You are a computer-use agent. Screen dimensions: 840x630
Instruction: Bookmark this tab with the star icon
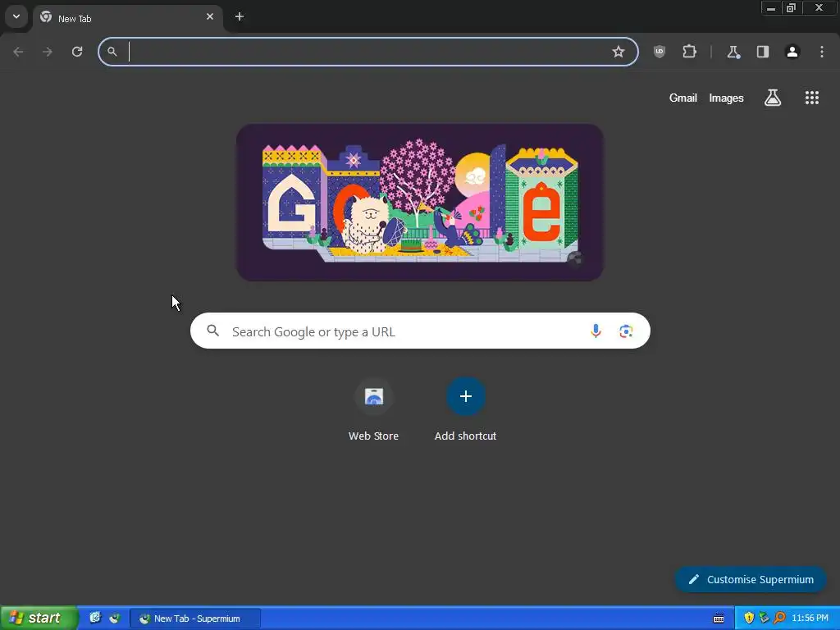pos(619,52)
